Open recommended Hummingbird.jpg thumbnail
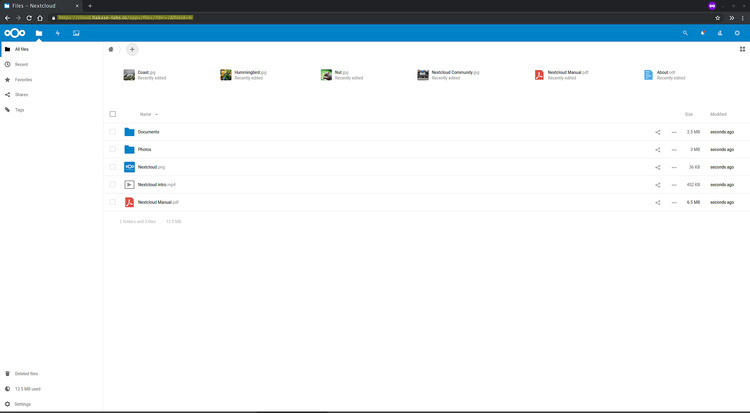The height and width of the screenshot is (413, 750). click(x=226, y=75)
